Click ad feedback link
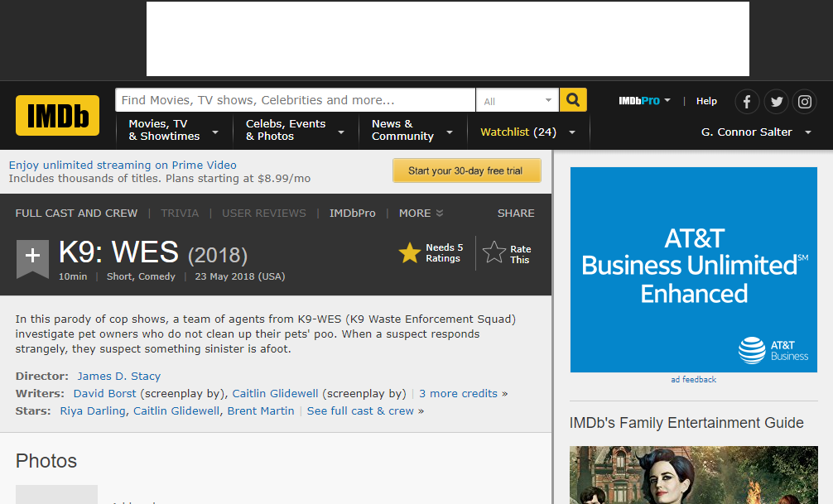833x504 pixels. click(693, 379)
